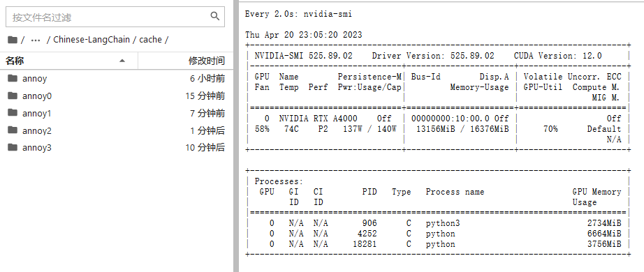This screenshot has width=644, height=272.
Task: Click the 'python3' process name
Action: 443,223
